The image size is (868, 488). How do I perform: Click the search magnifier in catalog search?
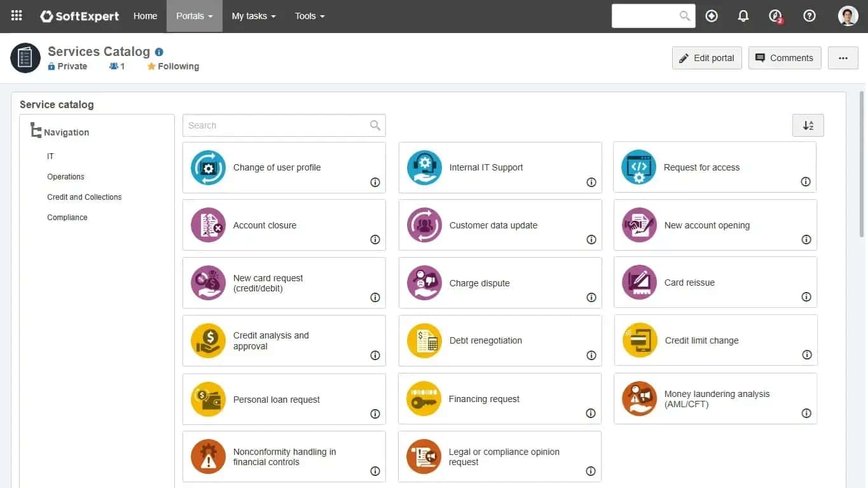click(375, 125)
